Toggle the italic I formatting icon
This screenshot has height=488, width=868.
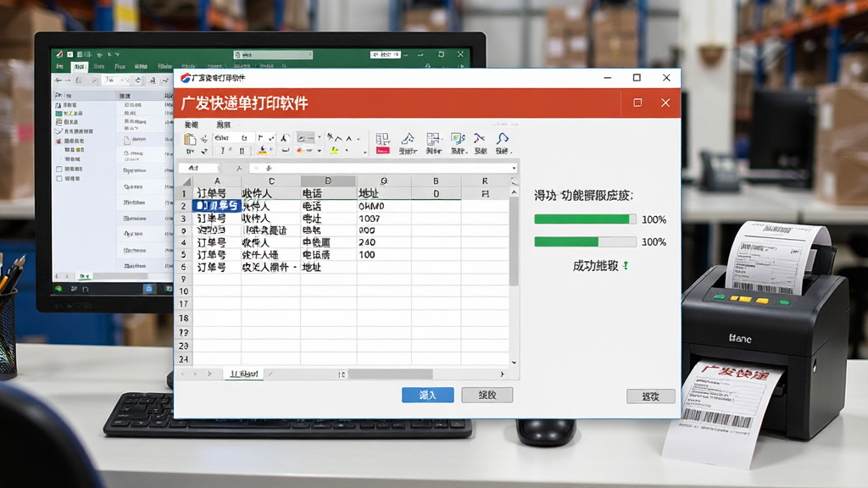[x=223, y=151]
